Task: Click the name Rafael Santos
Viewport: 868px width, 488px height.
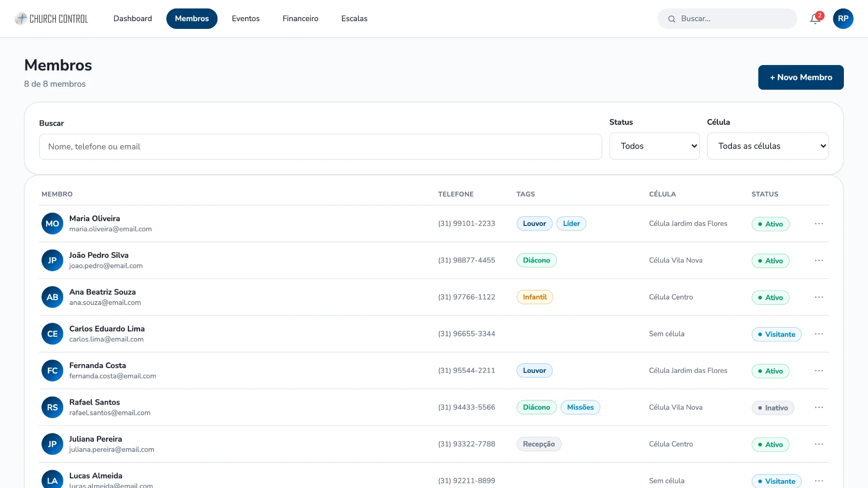Action: click(95, 402)
